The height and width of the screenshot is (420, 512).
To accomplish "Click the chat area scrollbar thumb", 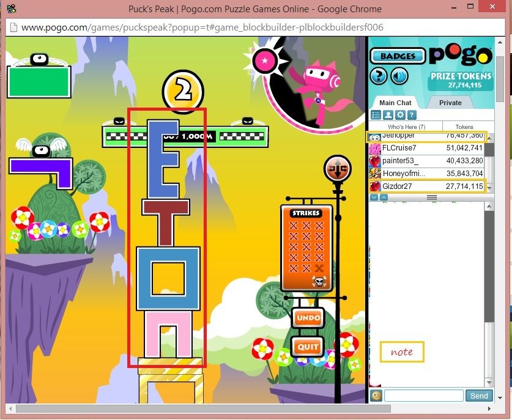I will tap(489, 267).
